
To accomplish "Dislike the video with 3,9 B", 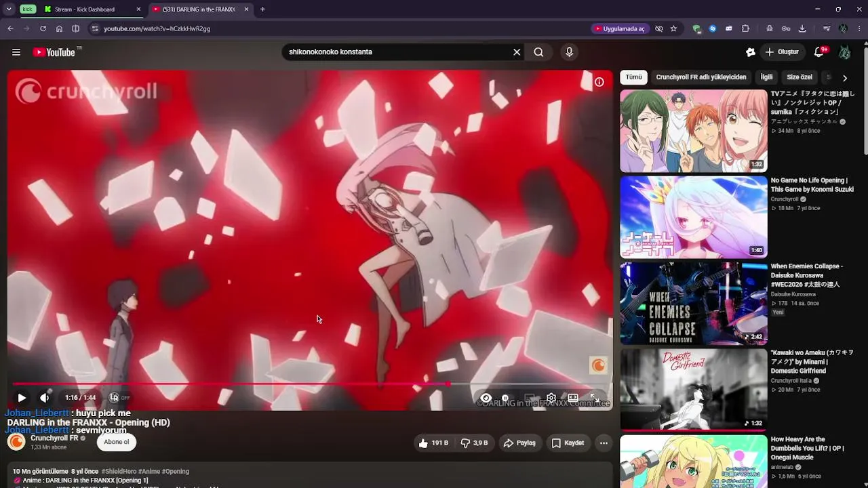I will coord(474,443).
